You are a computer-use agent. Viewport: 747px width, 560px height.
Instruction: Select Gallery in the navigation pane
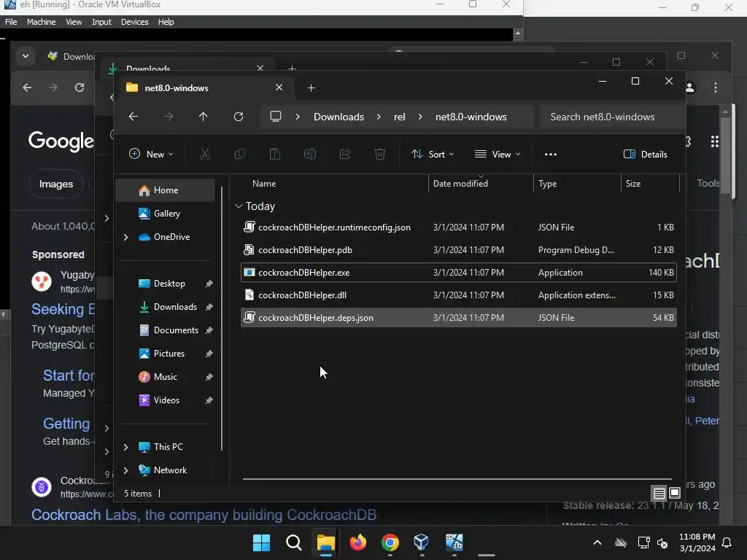click(x=166, y=214)
